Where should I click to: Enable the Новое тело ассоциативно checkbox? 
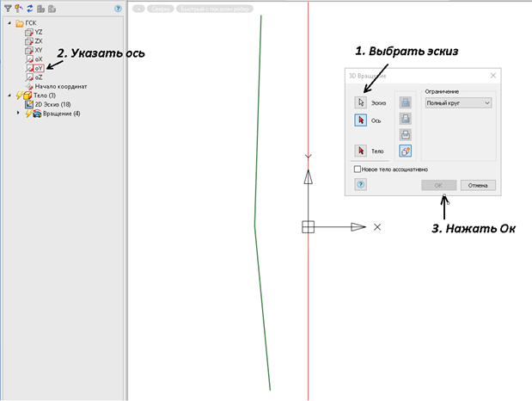(x=358, y=170)
